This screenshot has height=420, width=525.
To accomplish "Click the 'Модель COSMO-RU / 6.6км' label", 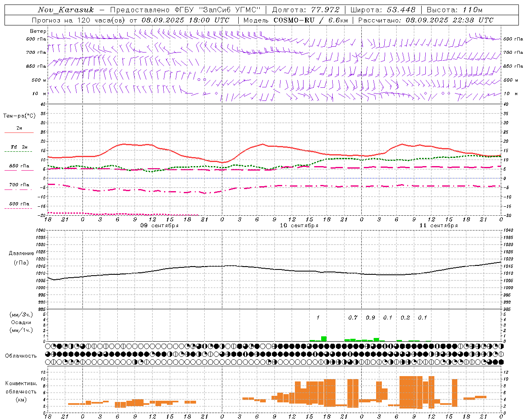I will point(296,20).
